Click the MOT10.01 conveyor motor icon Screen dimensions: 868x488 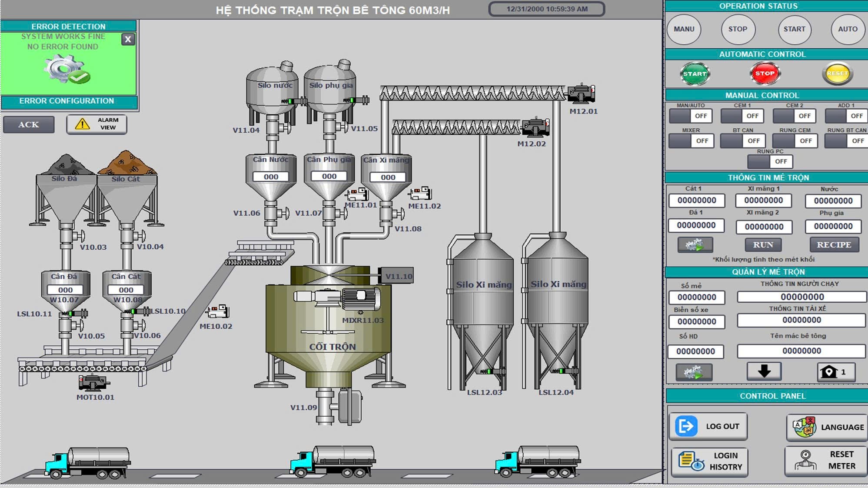93,383
